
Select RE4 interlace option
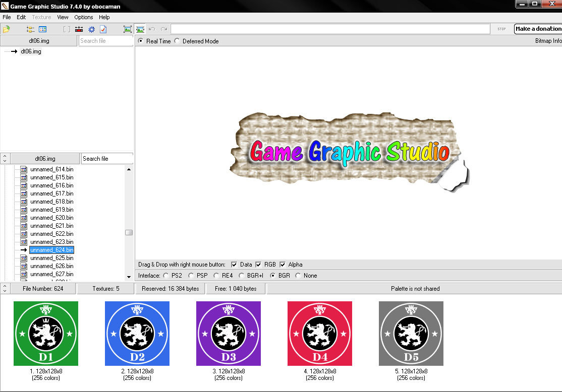216,276
